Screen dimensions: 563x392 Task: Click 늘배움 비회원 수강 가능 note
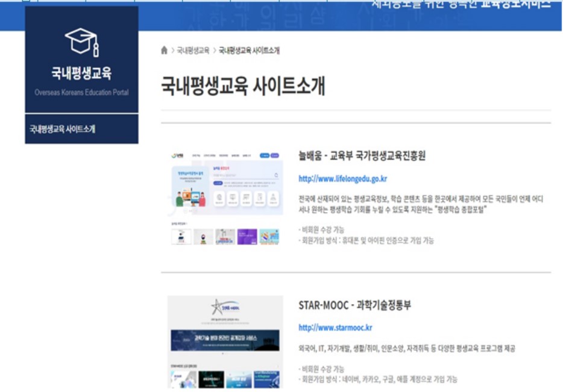coord(321,229)
